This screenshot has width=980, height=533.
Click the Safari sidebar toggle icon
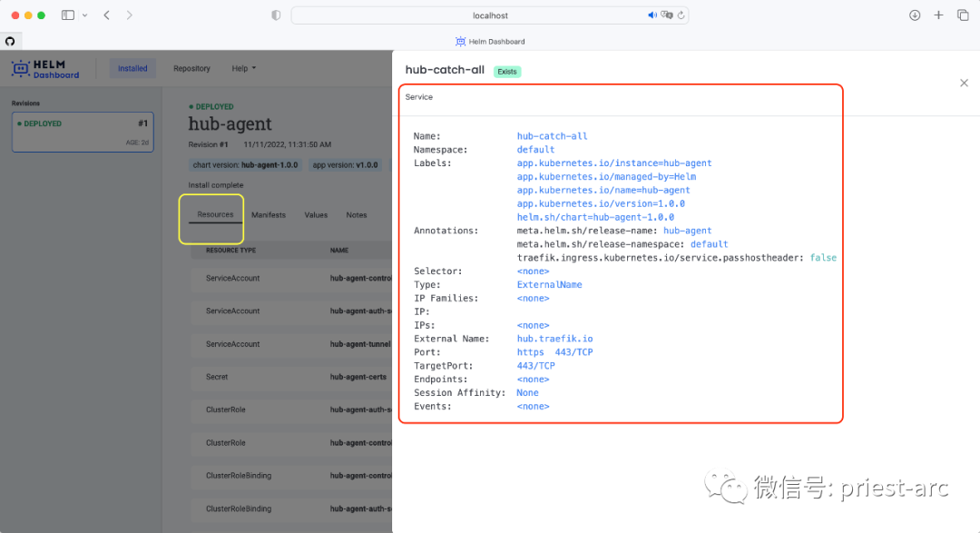pyautogui.click(x=67, y=15)
